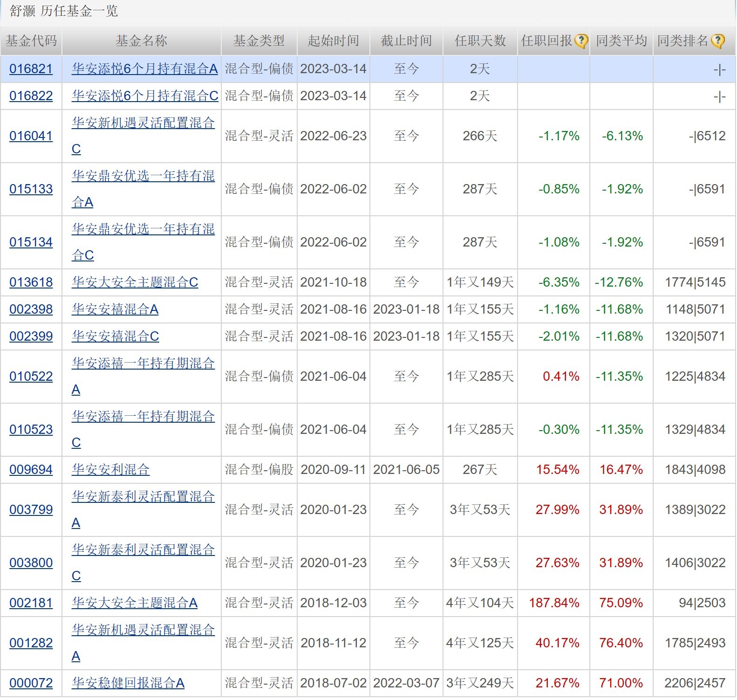This screenshot has height=700, width=737.
Task: Select the 2206|2457 ranking cell
Action: (695, 683)
